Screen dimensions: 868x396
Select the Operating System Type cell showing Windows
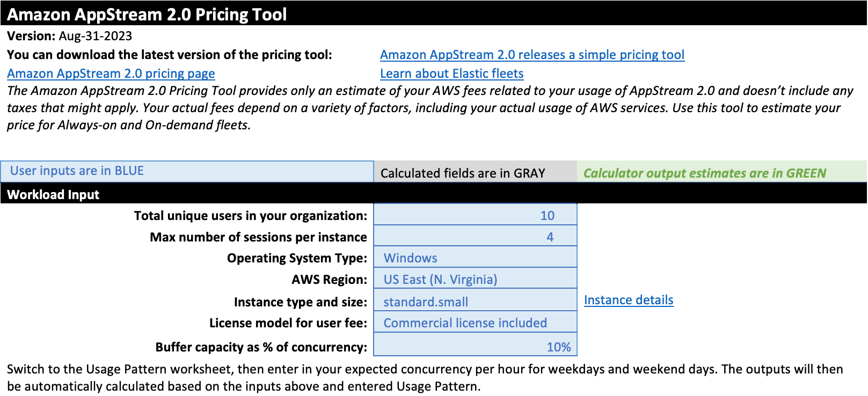tap(475, 257)
